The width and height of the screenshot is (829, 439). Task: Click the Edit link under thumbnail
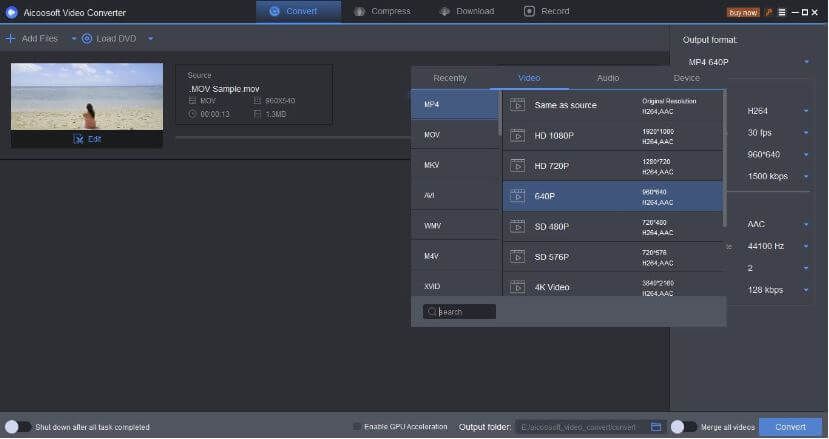point(95,140)
